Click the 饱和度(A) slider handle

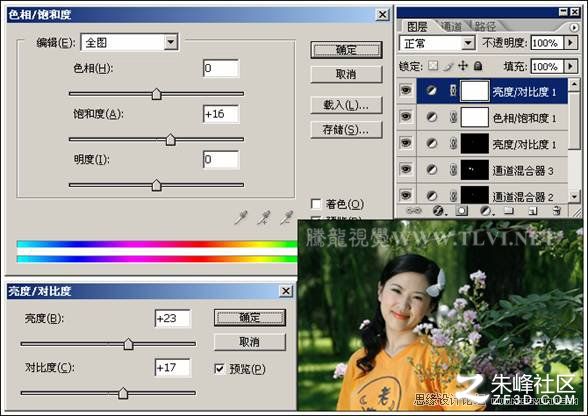171,140
